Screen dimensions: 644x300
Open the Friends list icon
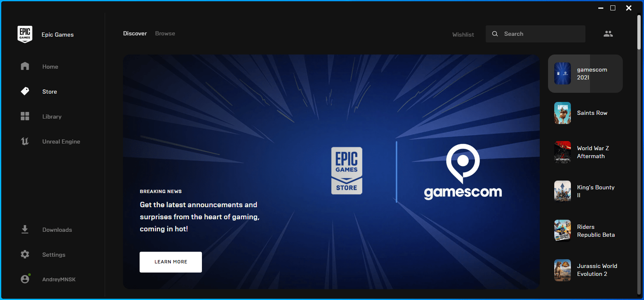pyautogui.click(x=608, y=34)
